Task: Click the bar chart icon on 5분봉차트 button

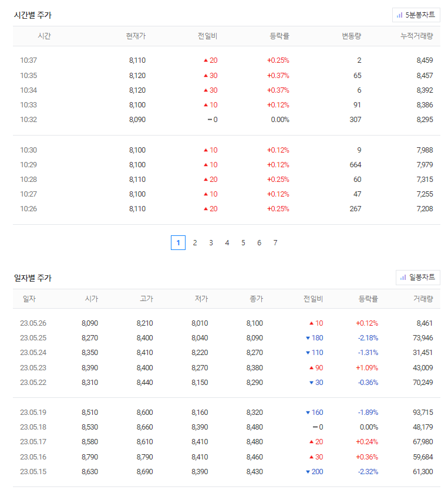Action: tap(400, 15)
